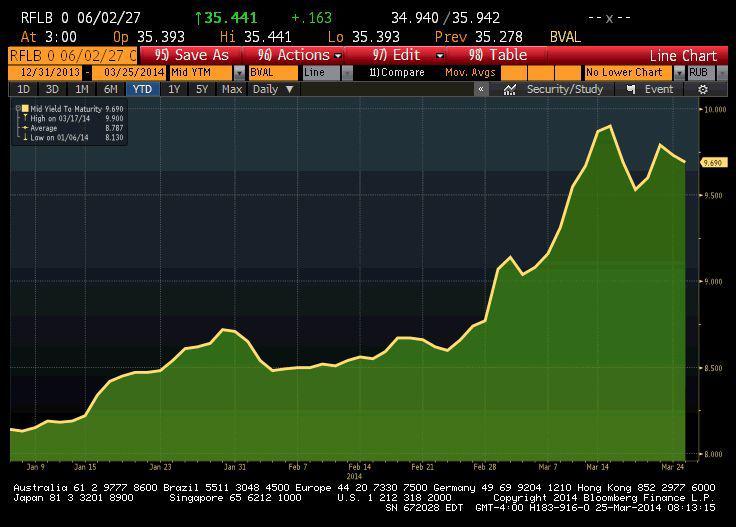
Task: Click the start date field 12/31/2013
Action: click(x=48, y=73)
